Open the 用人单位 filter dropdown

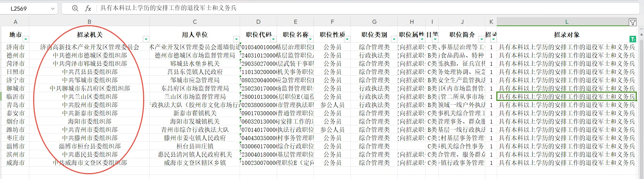click(x=236, y=39)
